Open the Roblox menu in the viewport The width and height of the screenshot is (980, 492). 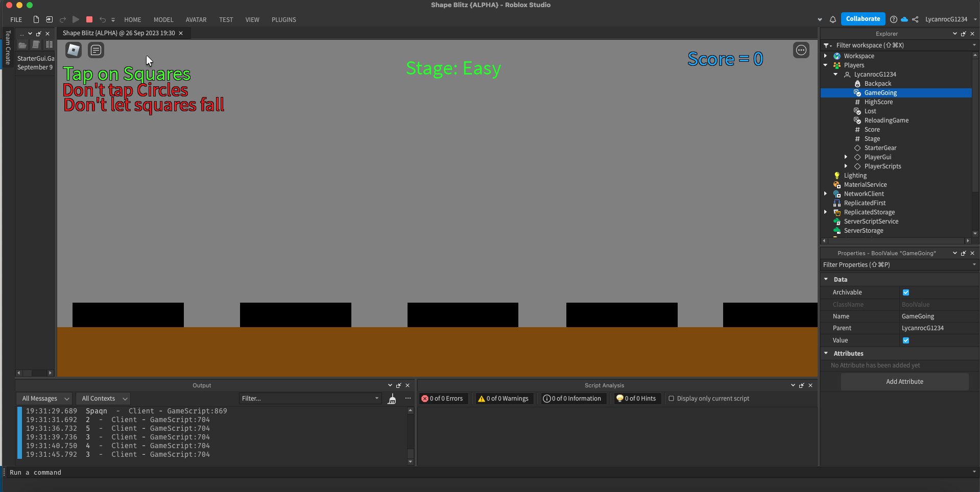pos(74,50)
